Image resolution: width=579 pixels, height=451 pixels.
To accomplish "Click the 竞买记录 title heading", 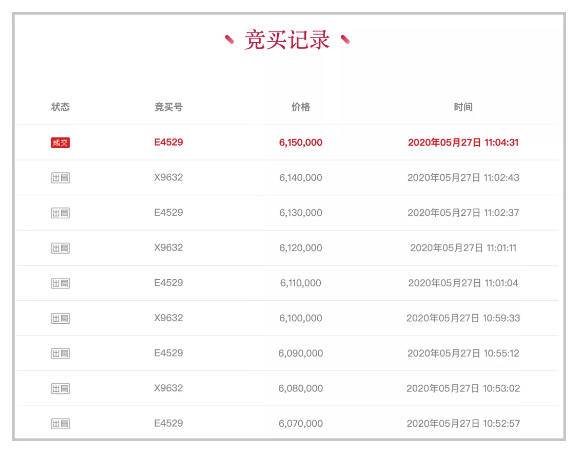I will 287,40.
